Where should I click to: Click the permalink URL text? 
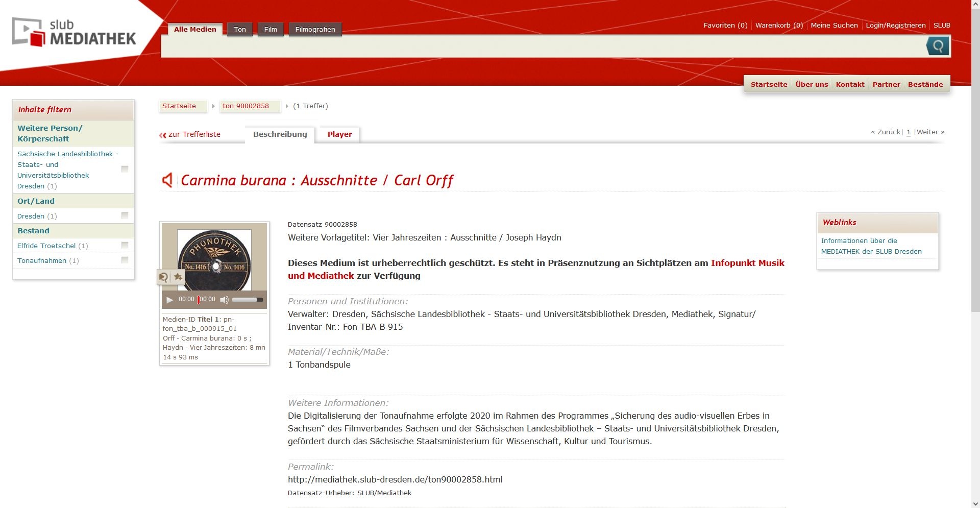[x=395, y=479]
